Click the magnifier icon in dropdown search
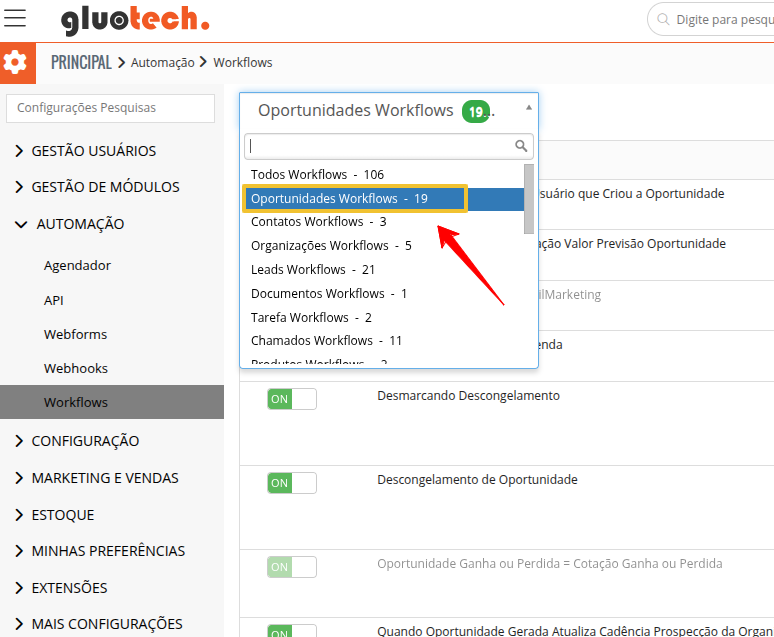The image size is (774, 637). 521,146
